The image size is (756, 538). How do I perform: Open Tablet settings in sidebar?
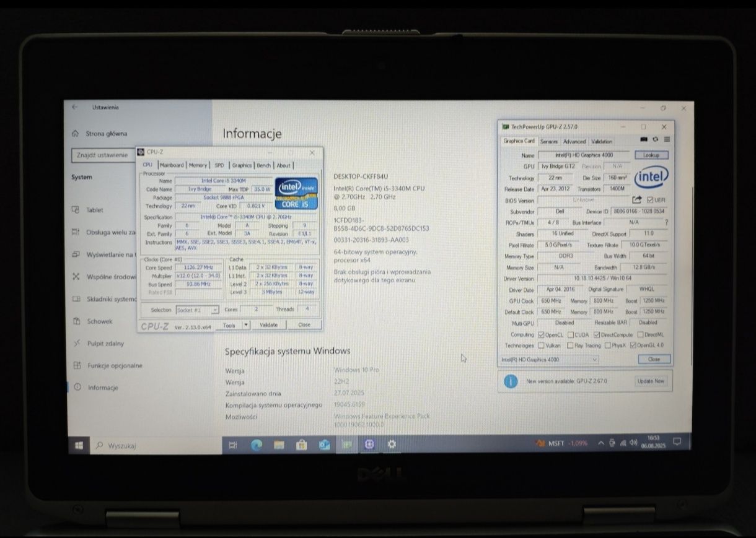[x=88, y=210]
